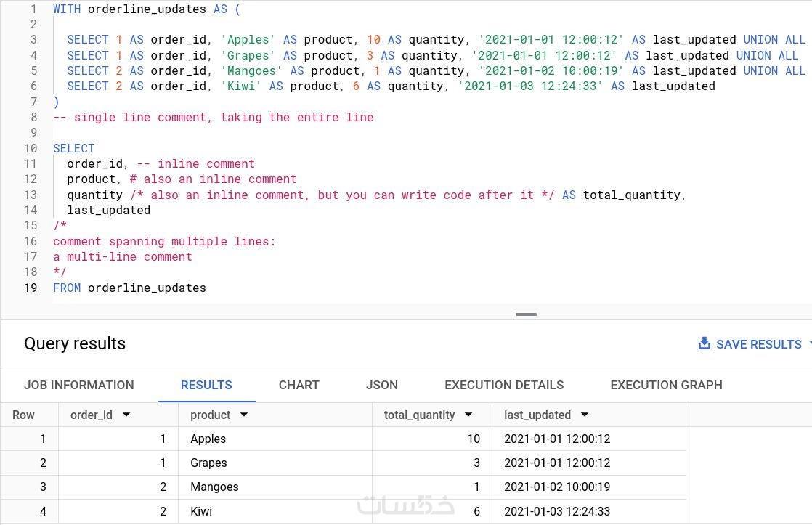This screenshot has height=525, width=812.
Task: Switch to the RESULTS tab
Action: pyautogui.click(x=206, y=385)
